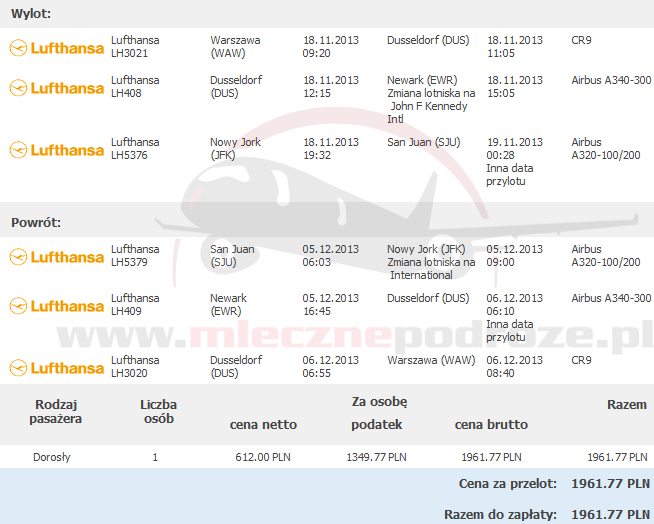The height and width of the screenshot is (524, 654).
Task: Click the 1349.77 PLN tax amount
Action: [x=375, y=457]
